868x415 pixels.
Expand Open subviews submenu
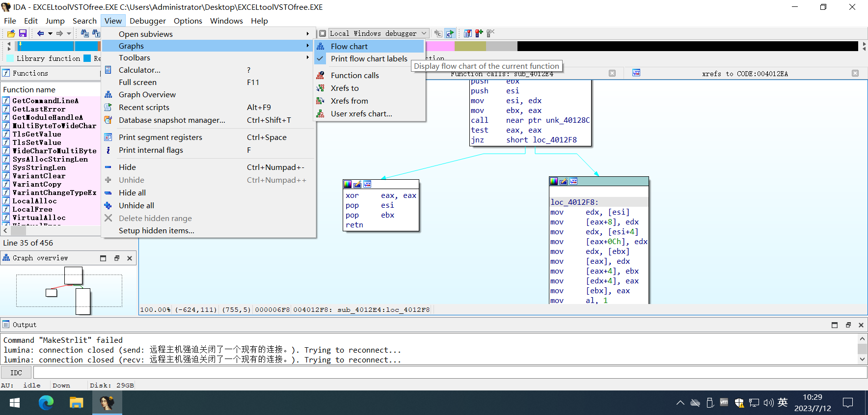coord(208,34)
